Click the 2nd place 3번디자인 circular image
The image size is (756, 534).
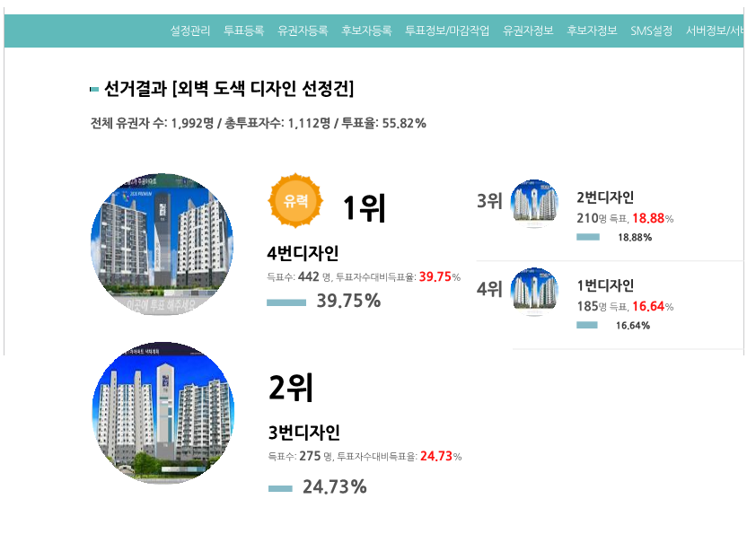[x=163, y=413]
